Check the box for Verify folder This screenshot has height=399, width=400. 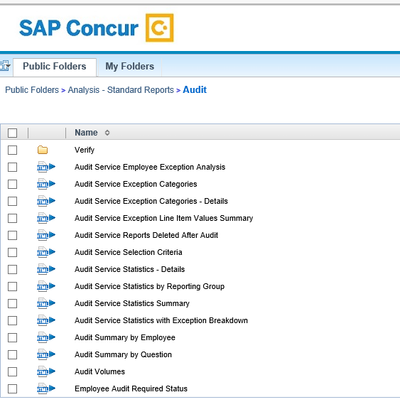pos(12,150)
